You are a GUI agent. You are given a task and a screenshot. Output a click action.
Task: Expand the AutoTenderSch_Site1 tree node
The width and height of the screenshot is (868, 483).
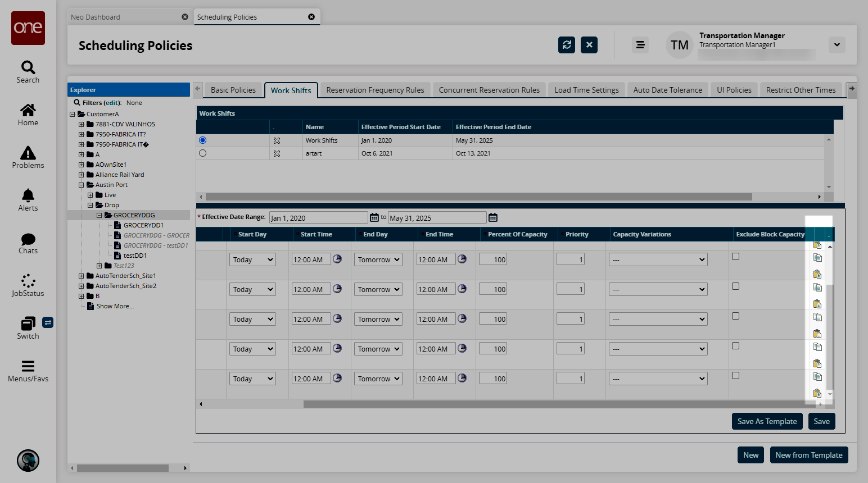click(82, 276)
